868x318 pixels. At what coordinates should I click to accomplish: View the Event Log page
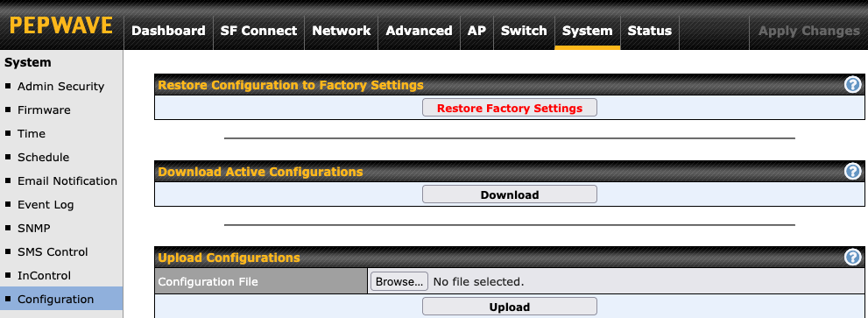pyautogui.click(x=46, y=205)
